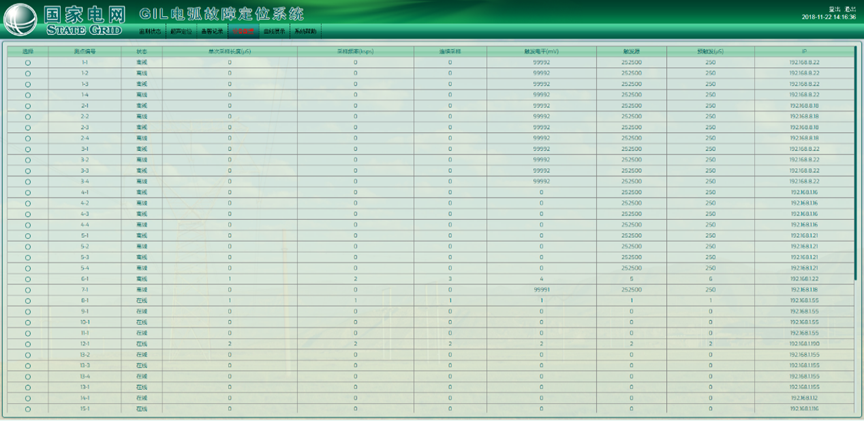Click the 250 pre-trigger value in row 4-2
This screenshot has height=421, width=864.
[710, 203]
